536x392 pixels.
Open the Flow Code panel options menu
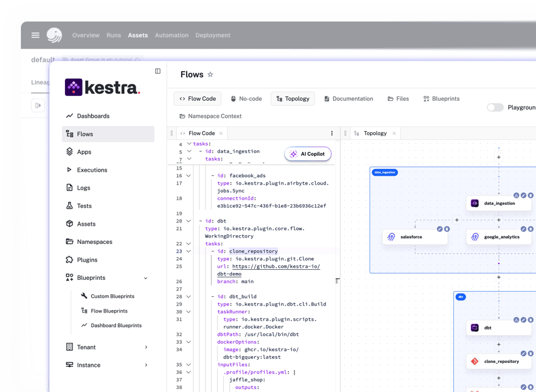click(x=331, y=133)
